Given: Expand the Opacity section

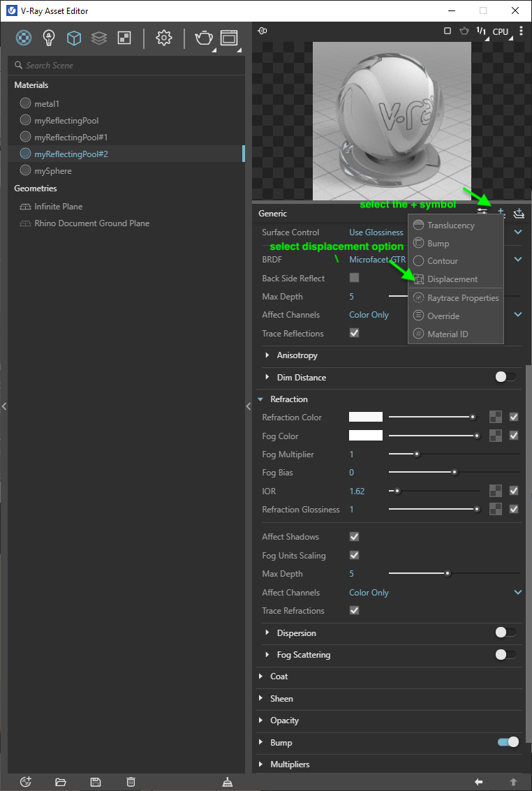Looking at the screenshot, I should coord(260,720).
